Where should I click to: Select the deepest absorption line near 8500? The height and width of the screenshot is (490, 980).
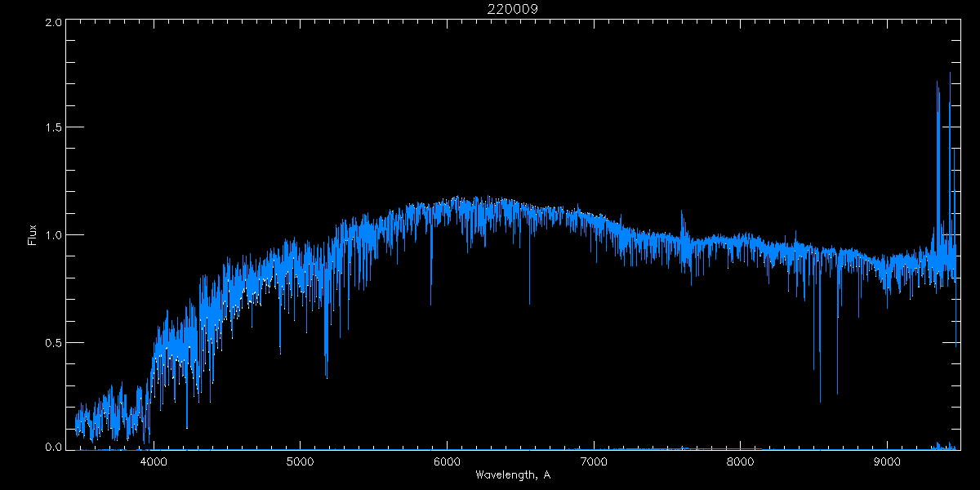pos(820,392)
